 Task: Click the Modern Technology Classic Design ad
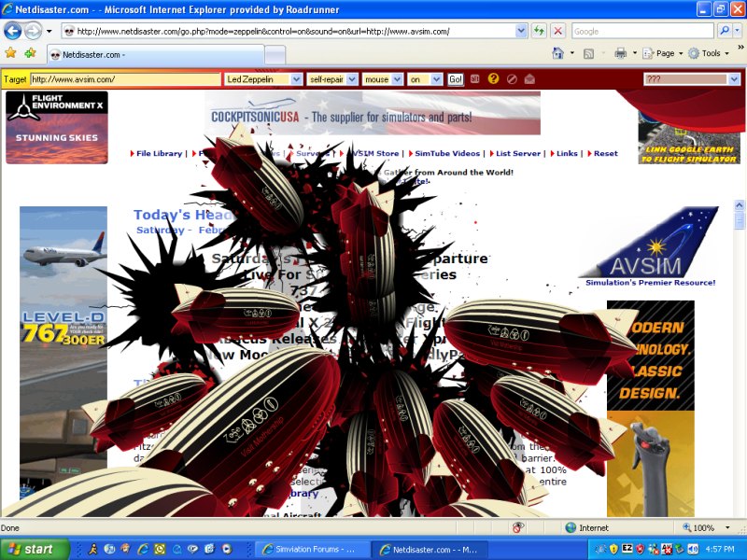point(650,408)
